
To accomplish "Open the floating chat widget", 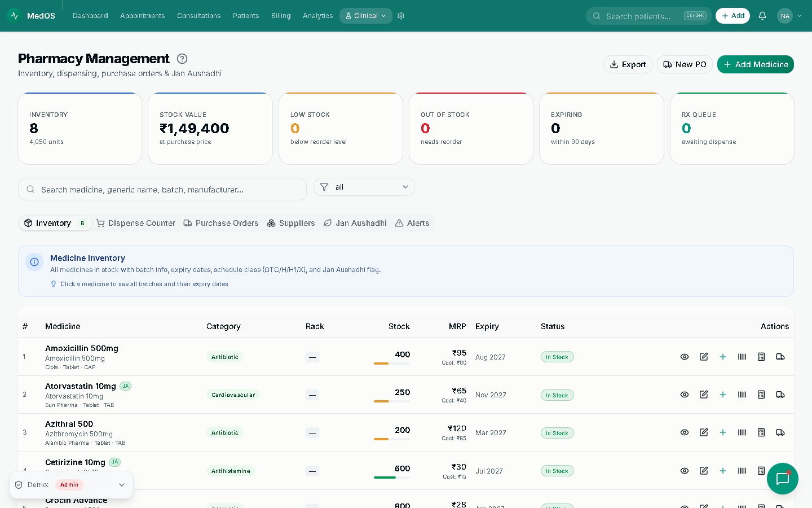I will [x=783, y=479].
